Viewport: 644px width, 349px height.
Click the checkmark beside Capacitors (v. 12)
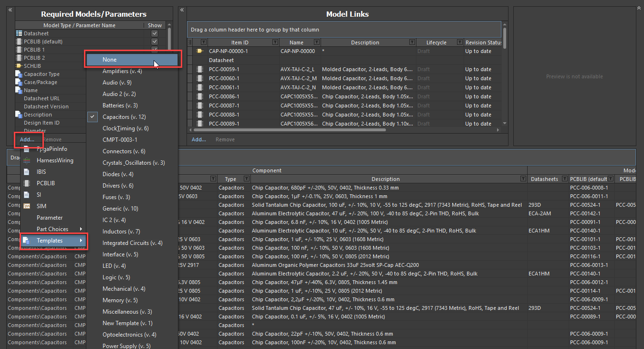click(93, 117)
